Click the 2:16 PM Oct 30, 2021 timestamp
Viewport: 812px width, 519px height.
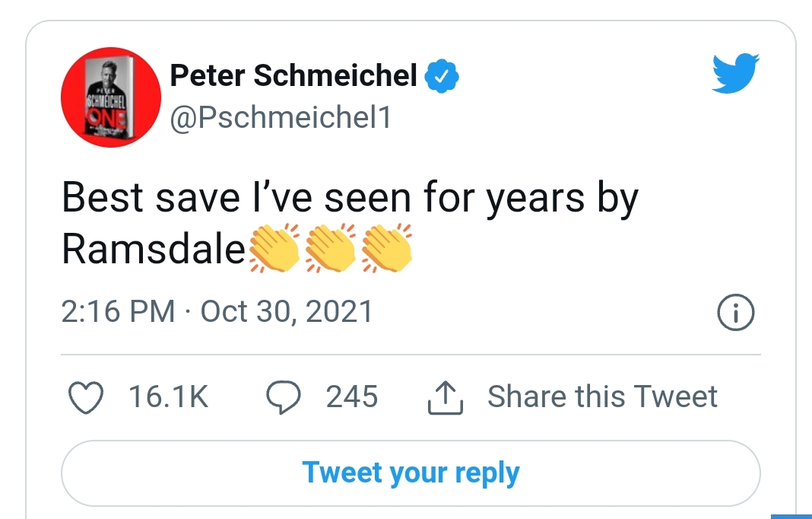point(217,311)
